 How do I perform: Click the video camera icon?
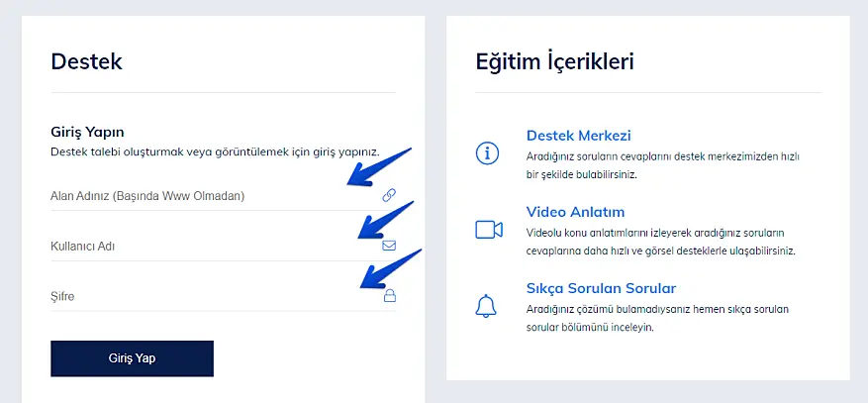coord(489,230)
